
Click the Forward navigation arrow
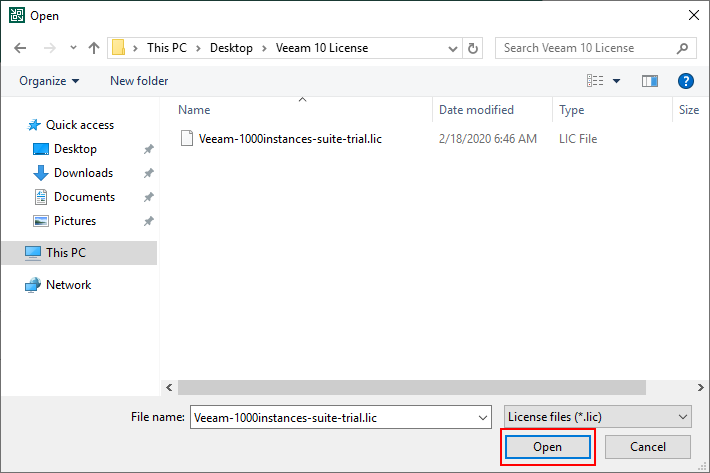click(49, 48)
